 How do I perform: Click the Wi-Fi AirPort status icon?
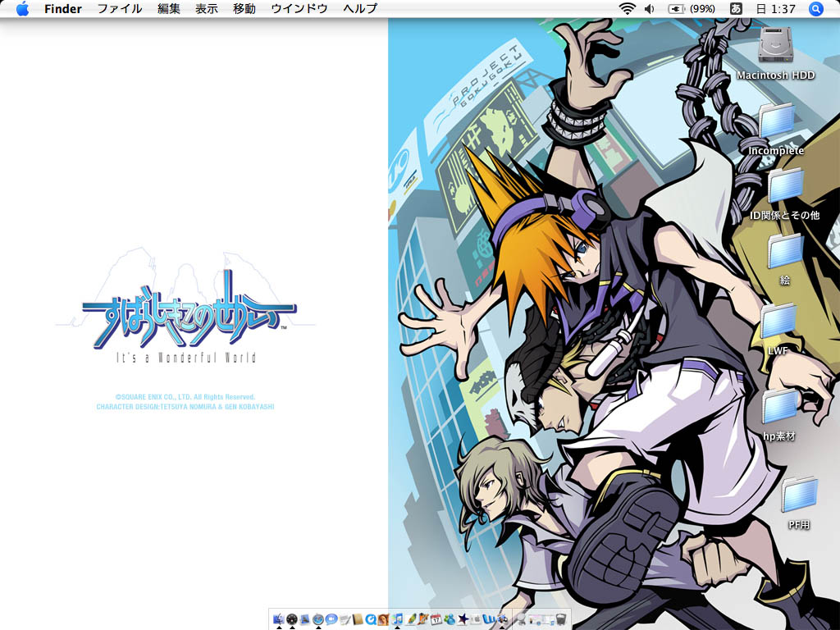627,8
